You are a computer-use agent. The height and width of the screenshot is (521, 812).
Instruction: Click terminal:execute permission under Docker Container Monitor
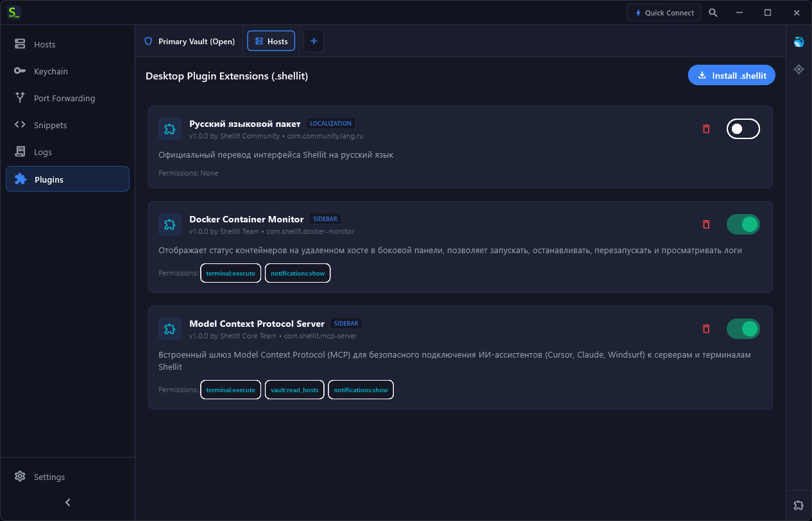tap(231, 273)
